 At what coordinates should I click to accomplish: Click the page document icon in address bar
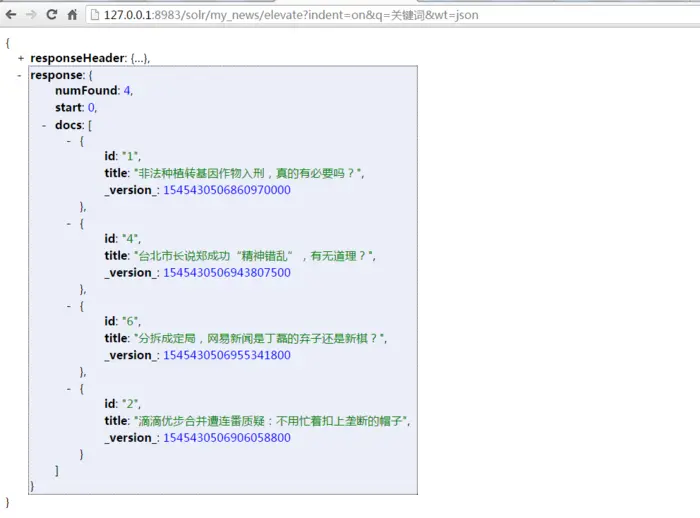[94, 15]
